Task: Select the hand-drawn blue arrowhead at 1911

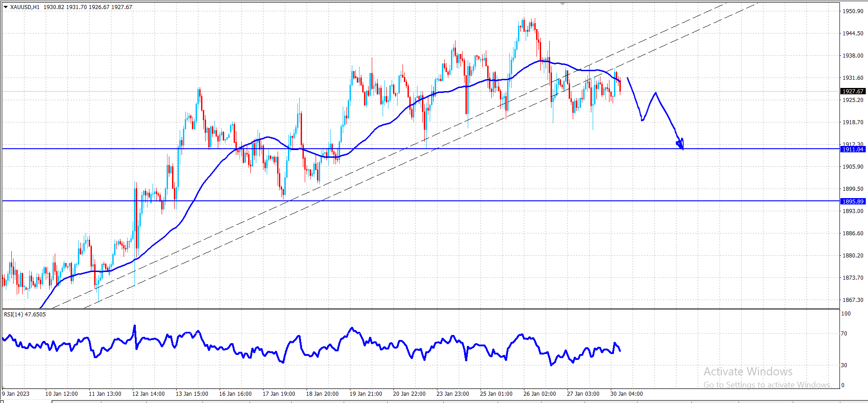Action: point(680,144)
